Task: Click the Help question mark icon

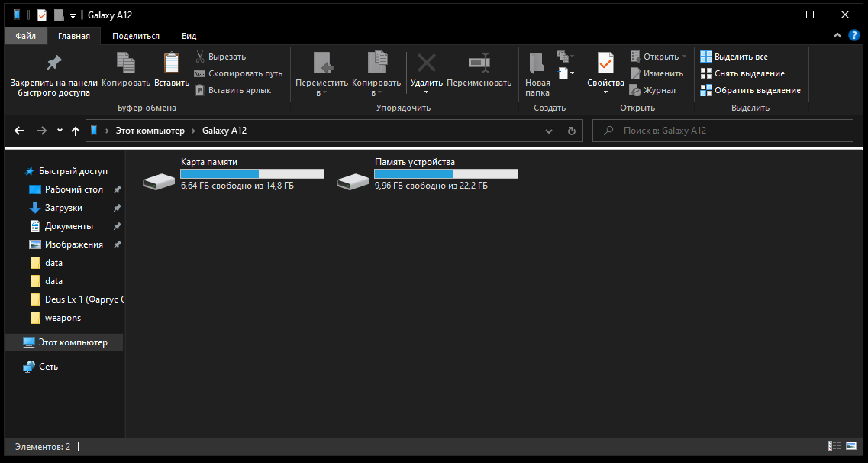Action: [x=854, y=36]
